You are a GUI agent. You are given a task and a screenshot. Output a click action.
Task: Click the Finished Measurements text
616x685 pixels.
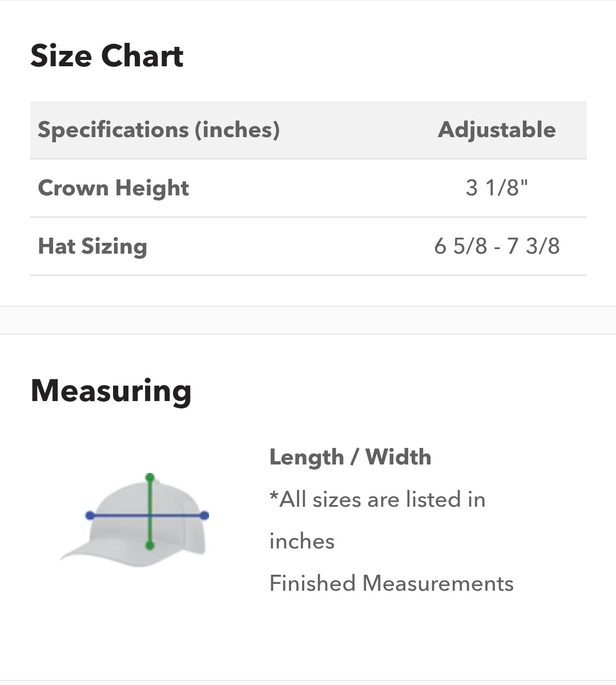[x=391, y=583]
